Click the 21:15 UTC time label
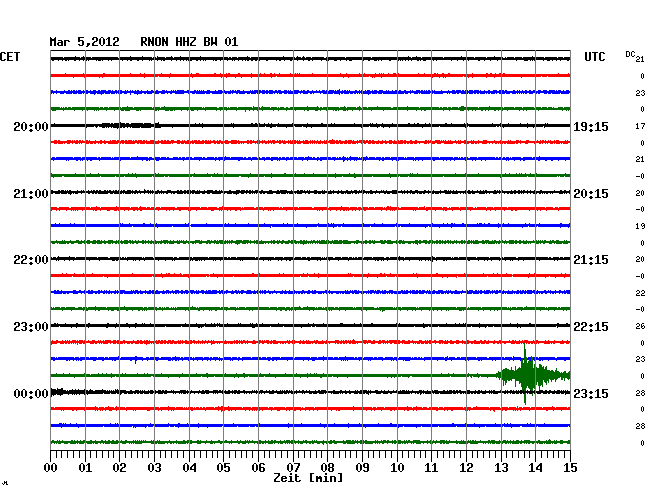The height and width of the screenshot is (494, 650). click(591, 260)
